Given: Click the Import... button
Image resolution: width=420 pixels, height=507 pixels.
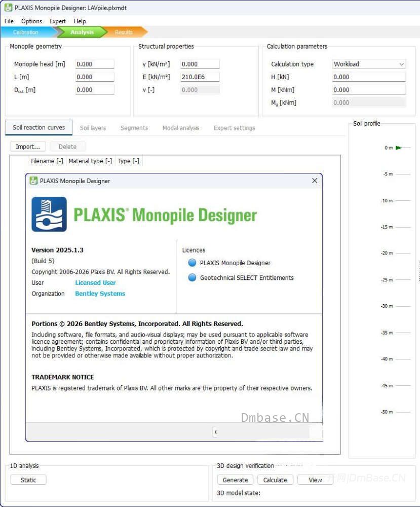Looking at the screenshot, I should point(28,147).
